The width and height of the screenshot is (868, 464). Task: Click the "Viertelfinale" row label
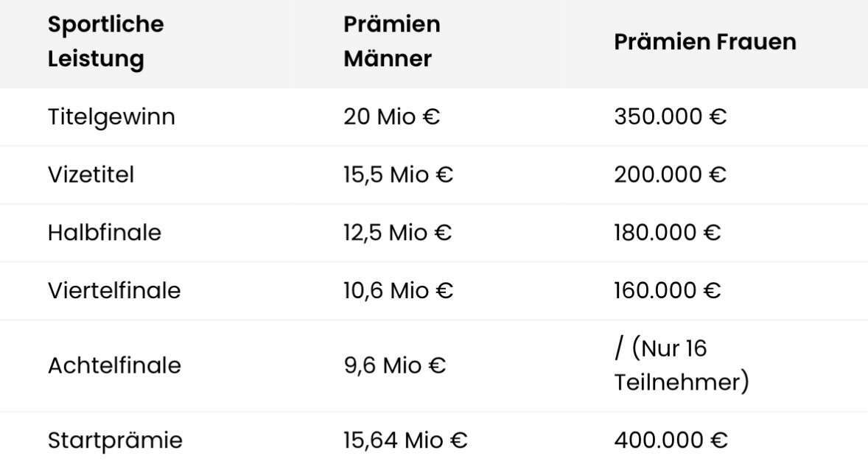[113, 290]
